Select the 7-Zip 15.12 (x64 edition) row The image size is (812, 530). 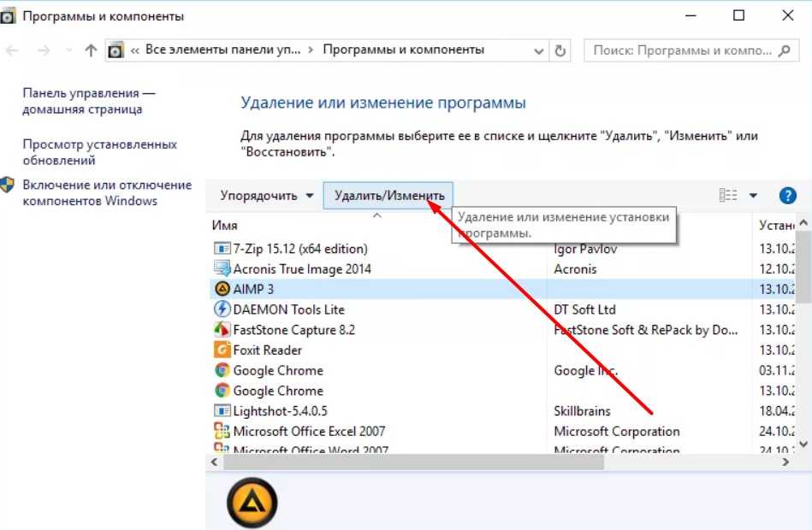coord(503,249)
